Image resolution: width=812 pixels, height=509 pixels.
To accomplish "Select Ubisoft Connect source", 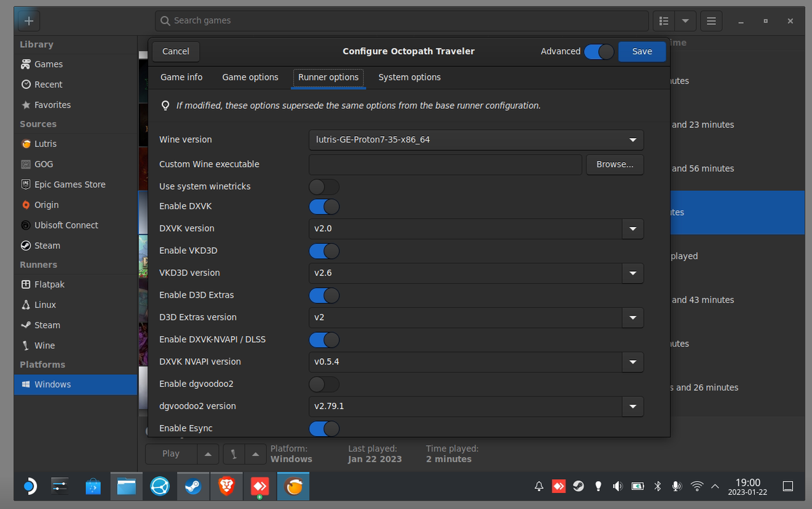I will [75, 225].
